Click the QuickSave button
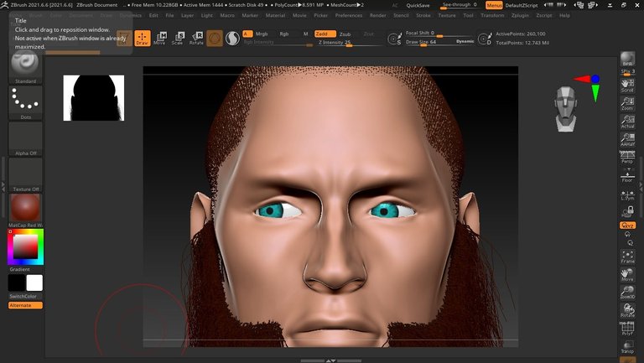 (418, 5)
